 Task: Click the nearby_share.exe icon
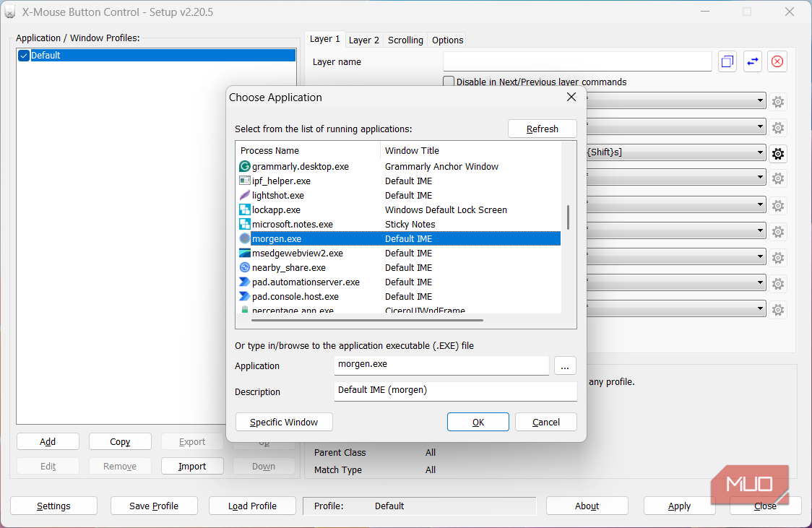[x=245, y=268]
